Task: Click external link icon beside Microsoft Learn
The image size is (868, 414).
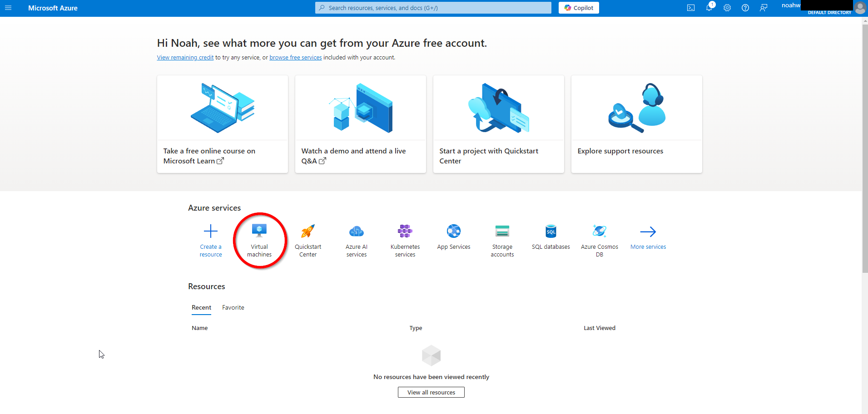Action: pyautogui.click(x=220, y=161)
